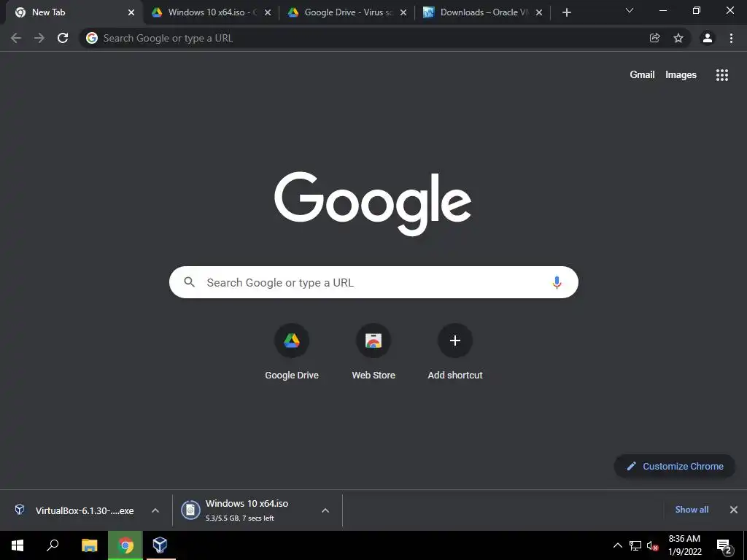Click the muted volume tray icon
The height and width of the screenshot is (560, 747).
[652, 545]
